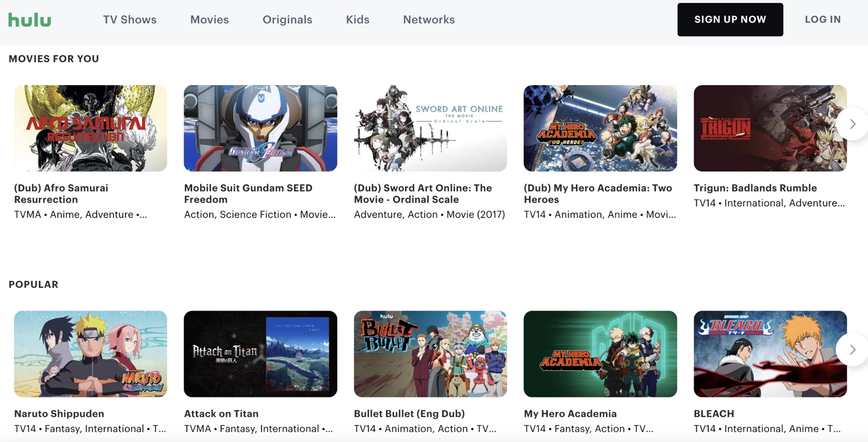Image resolution: width=868 pixels, height=442 pixels.
Task: Click the 'My Hero Academia' title under Popular
Action: (x=570, y=413)
